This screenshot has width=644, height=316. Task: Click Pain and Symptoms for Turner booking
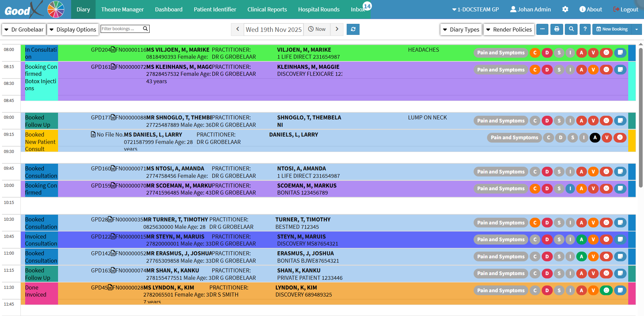click(500, 223)
